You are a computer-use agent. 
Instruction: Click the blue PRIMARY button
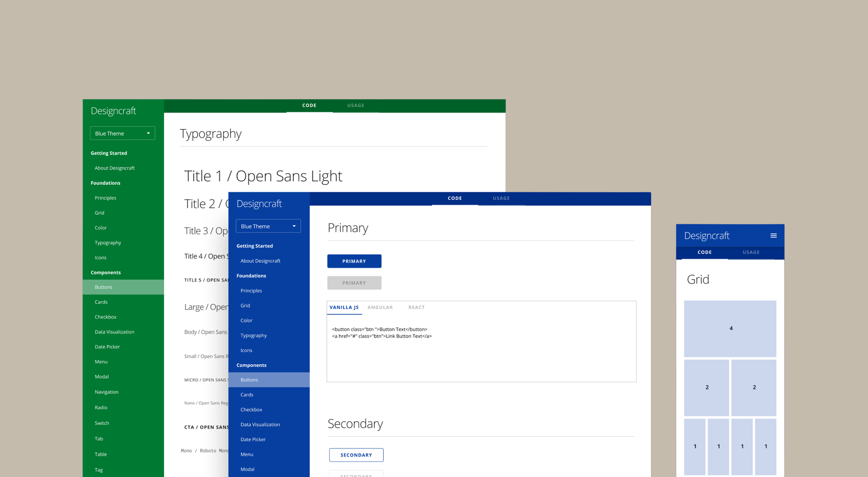click(x=354, y=261)
